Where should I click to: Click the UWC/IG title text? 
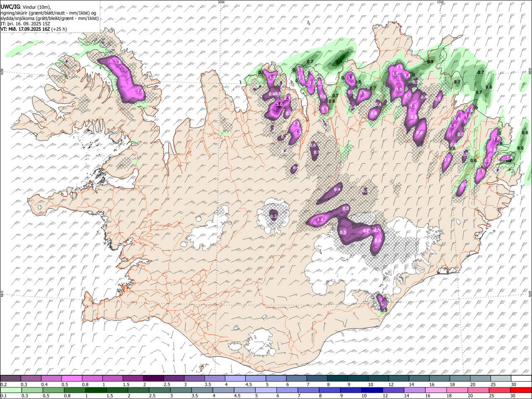click(10, 7)
